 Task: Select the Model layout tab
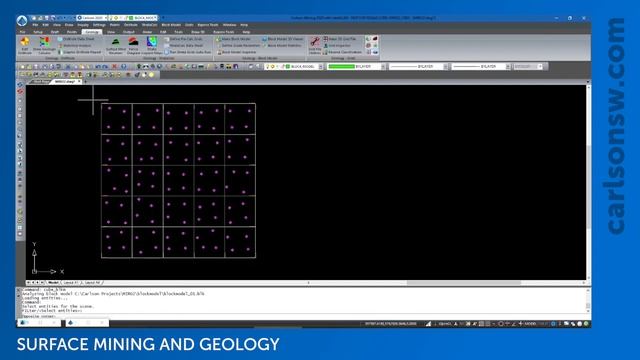53,282
